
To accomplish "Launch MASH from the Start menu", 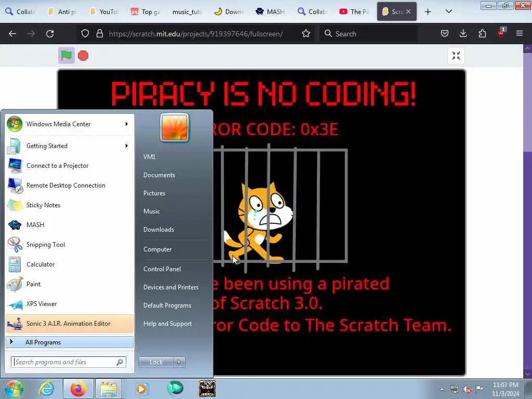I will coord(70,224).
